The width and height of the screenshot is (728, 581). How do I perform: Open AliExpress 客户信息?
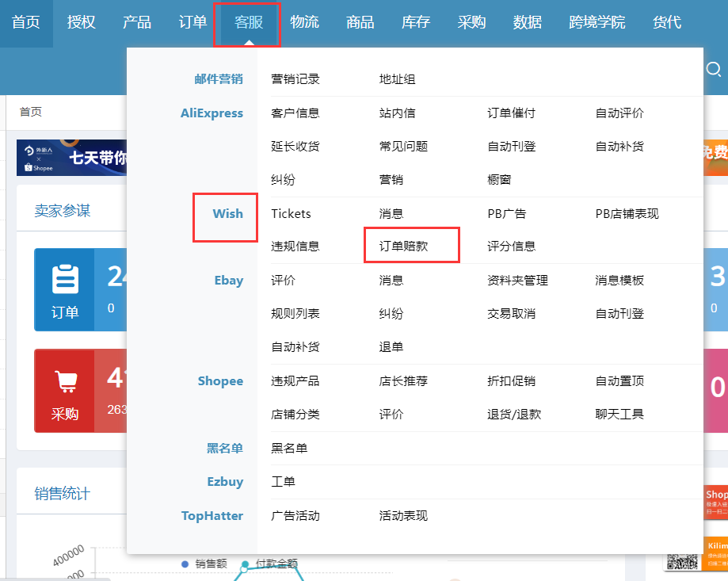[x=295, y=113]
